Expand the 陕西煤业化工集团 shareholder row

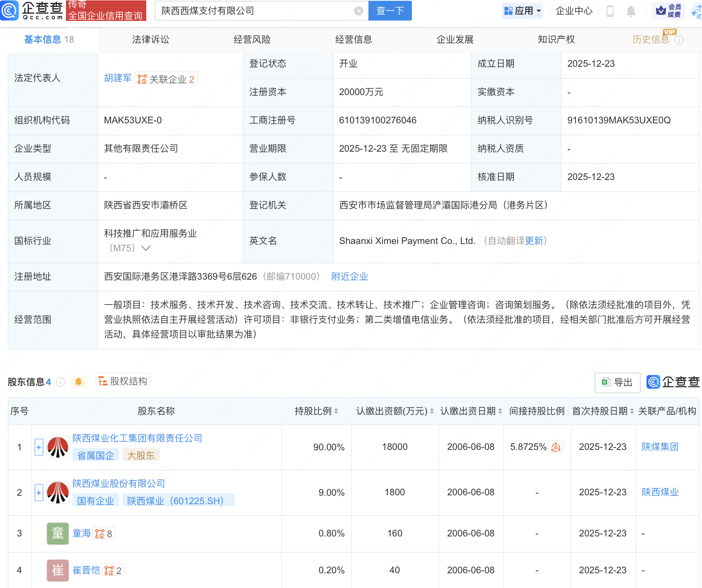tap(39, 447)
